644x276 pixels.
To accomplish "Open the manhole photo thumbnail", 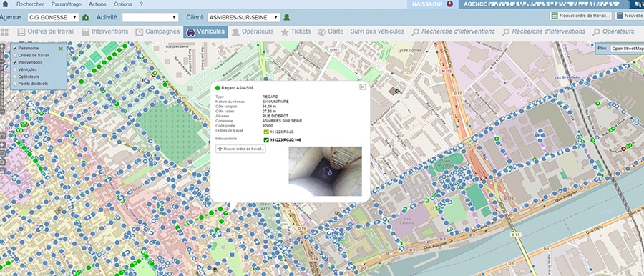I will point(325,172).
